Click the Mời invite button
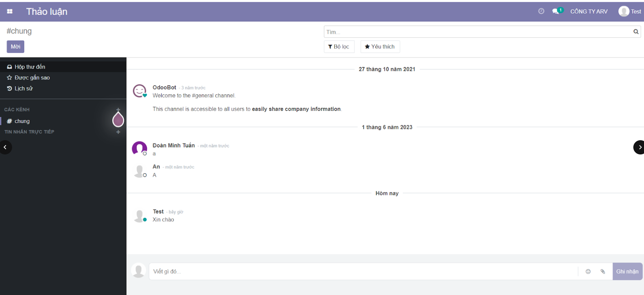This screenshot has height=295, width=644. pyautogui.click(x=15, y=47)
